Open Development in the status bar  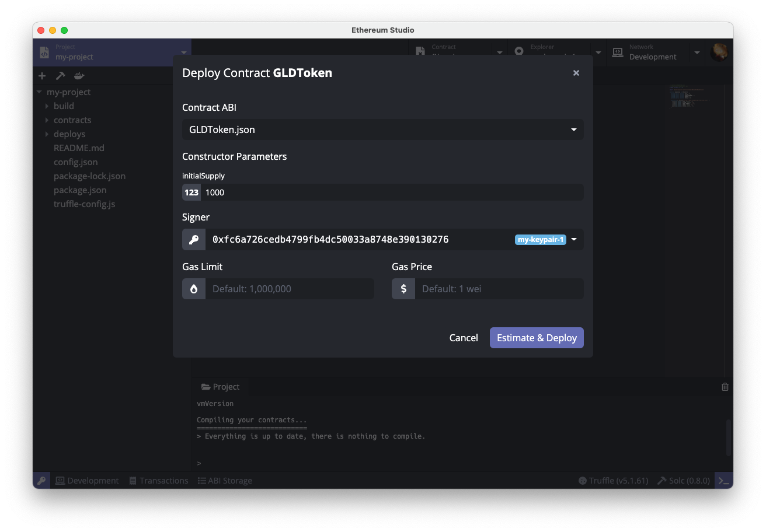(x=87, y=481)
